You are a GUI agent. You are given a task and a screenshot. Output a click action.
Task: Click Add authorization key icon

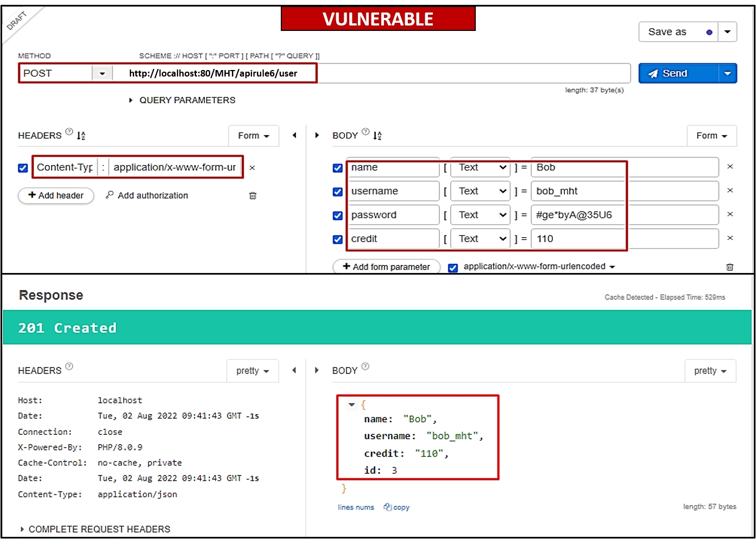coord(110,195)
